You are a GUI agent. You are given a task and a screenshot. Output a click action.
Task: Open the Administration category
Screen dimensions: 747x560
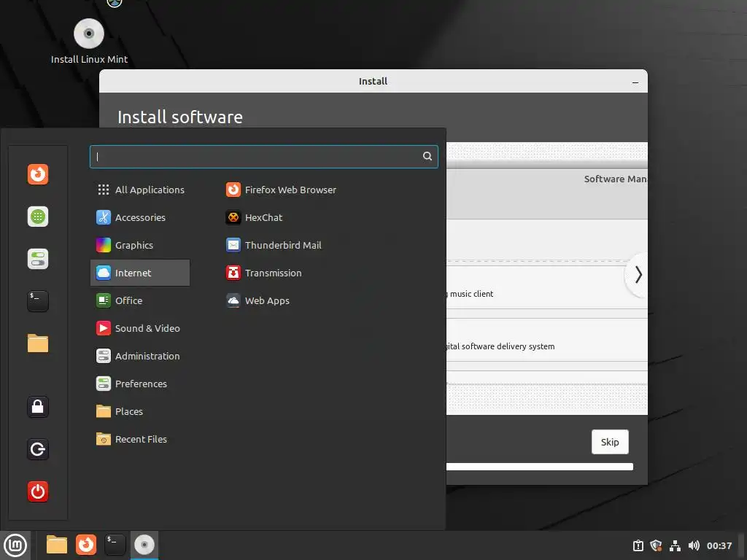[x=140, y=356]
